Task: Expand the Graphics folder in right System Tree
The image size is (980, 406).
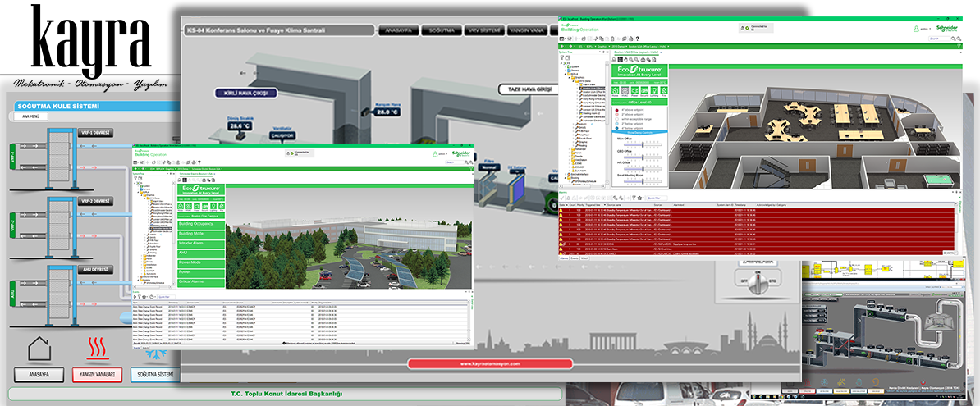Action: coord(572,78)
